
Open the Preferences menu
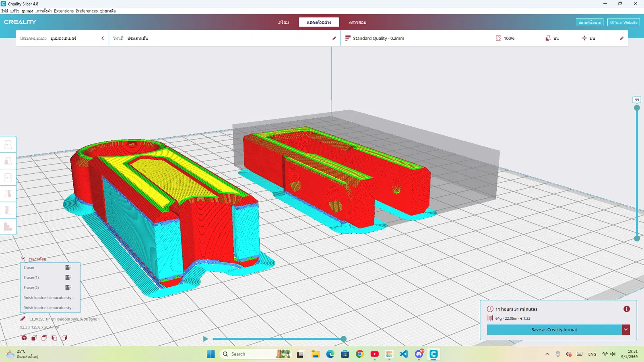click(87, 11)
